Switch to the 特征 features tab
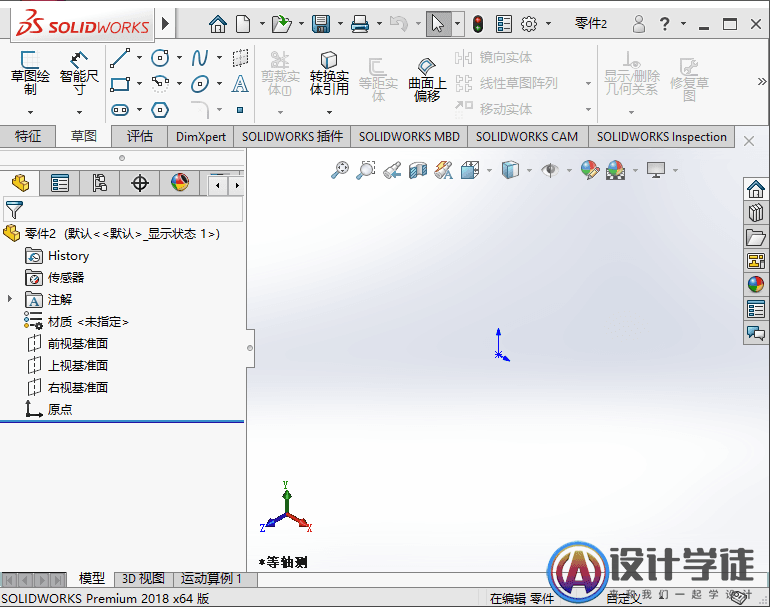This screenshot has height=607, width=770. click(x=28, y=137)
